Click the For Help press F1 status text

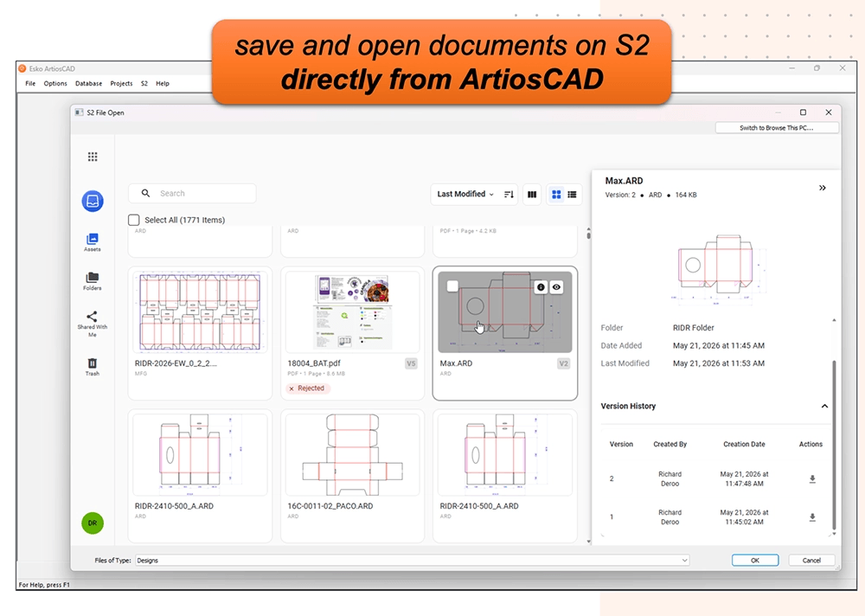pos(44,585)
